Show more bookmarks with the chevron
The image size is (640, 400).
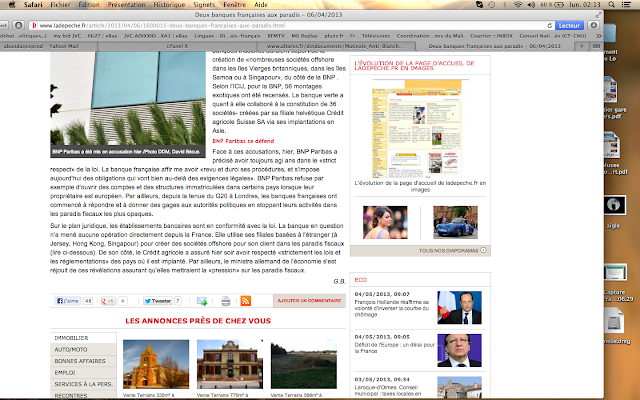[598, 36]
